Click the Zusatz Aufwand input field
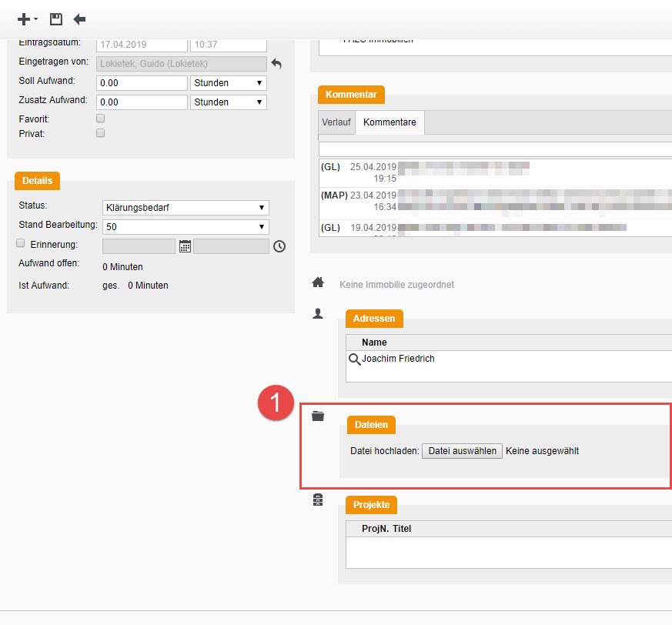The width and height of the screenshot is (672, 625). [x=142, y=102]
